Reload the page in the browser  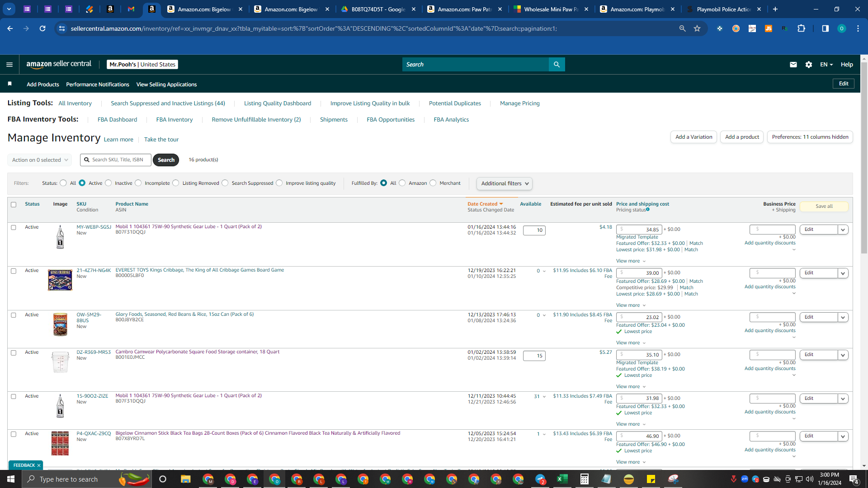42,28
